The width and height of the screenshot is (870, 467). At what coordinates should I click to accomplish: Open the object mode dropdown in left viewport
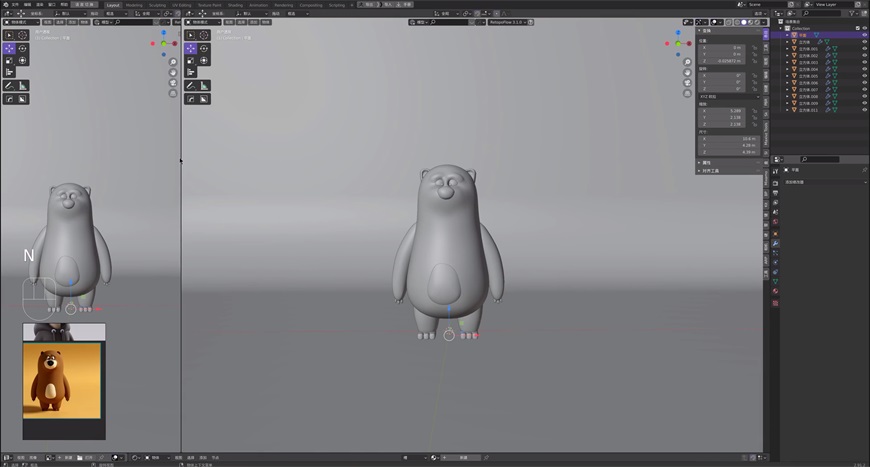pyautogui.click(x=21, y=22)
